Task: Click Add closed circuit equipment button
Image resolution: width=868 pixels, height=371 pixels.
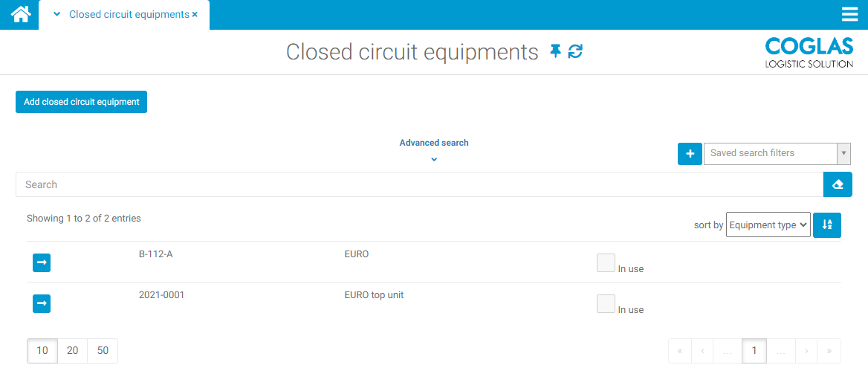Action: click(x=82, y=102)
